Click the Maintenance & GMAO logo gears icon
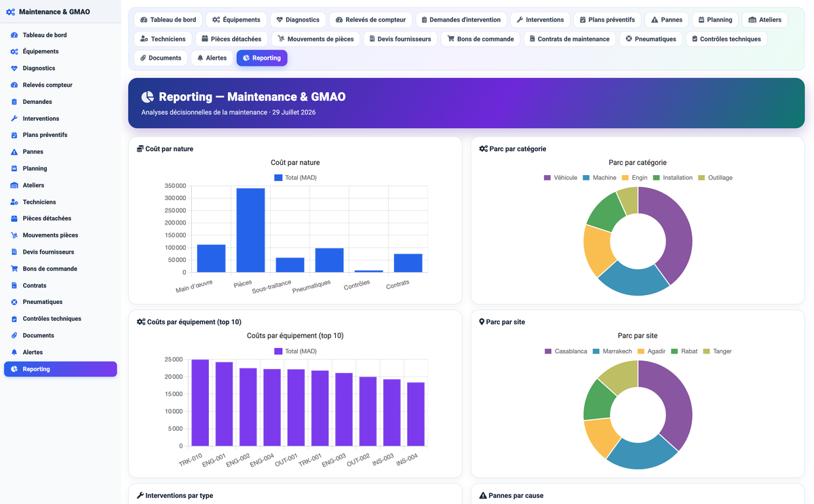The height and width of the screenshot is (504, 814). coord(11,12)
